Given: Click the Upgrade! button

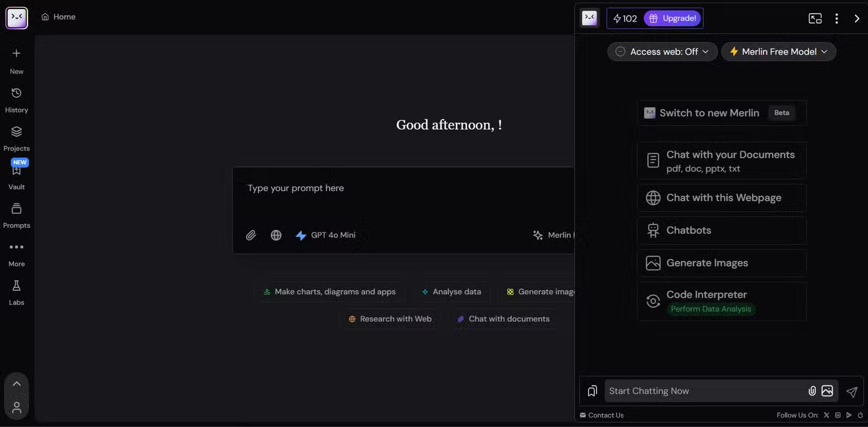Looking at the screenshot, I should [672, 18].
